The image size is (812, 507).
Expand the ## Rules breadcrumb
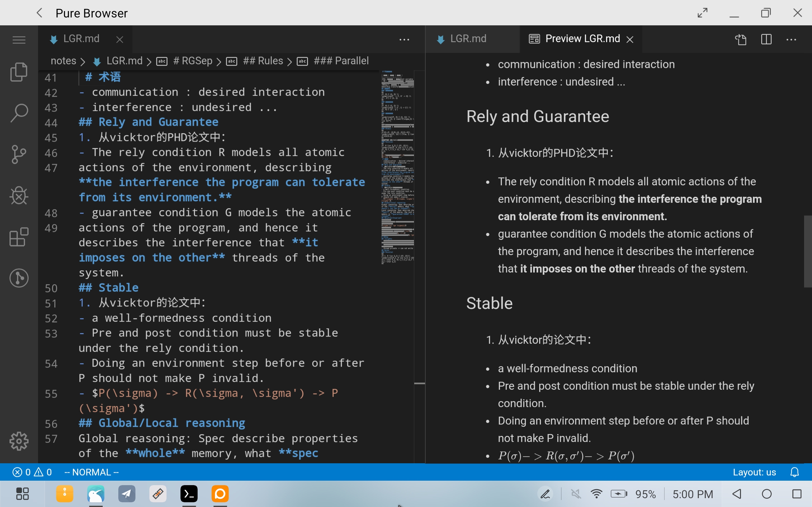coord(263,61)
